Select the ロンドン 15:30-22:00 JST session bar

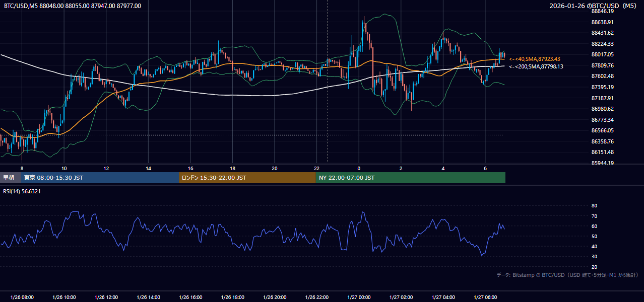[x=247, y=178]
